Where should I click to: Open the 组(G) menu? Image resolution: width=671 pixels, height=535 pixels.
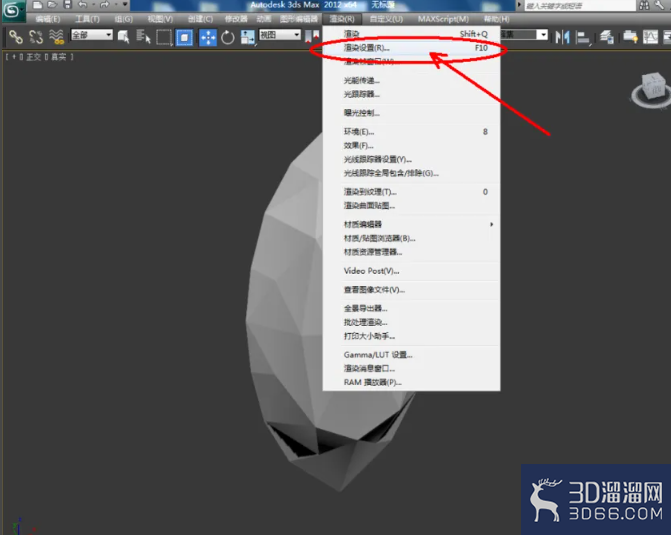coord(124,19)
